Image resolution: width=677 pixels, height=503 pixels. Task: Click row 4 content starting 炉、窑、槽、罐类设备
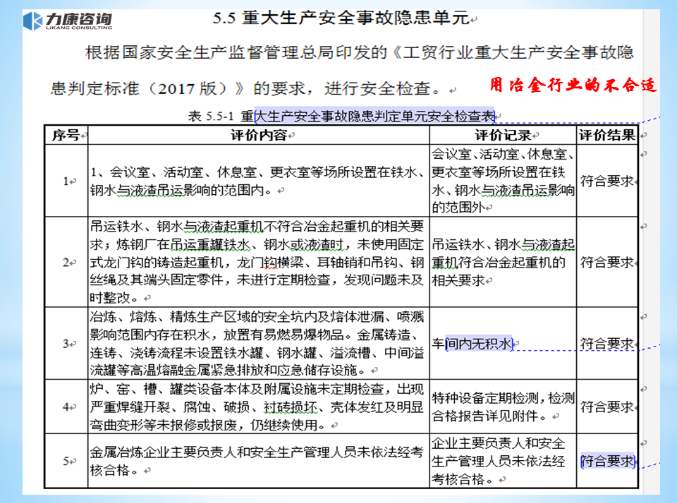click(x=257, y=407)
